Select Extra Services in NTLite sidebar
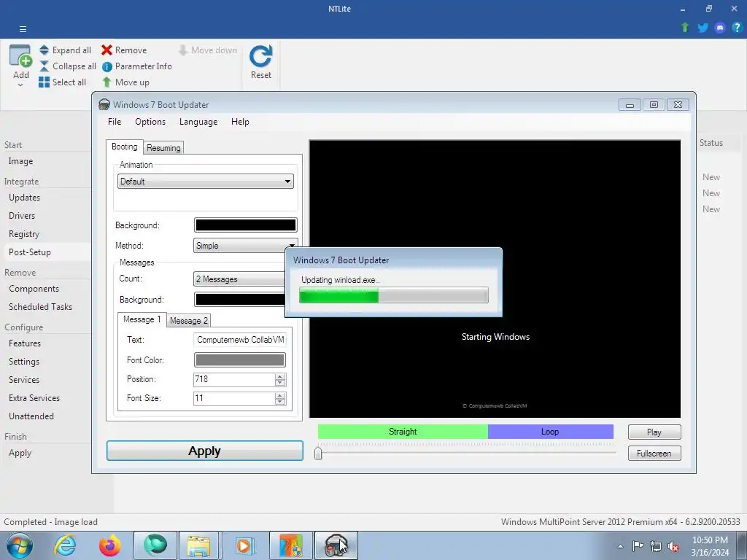 (34, 397)
